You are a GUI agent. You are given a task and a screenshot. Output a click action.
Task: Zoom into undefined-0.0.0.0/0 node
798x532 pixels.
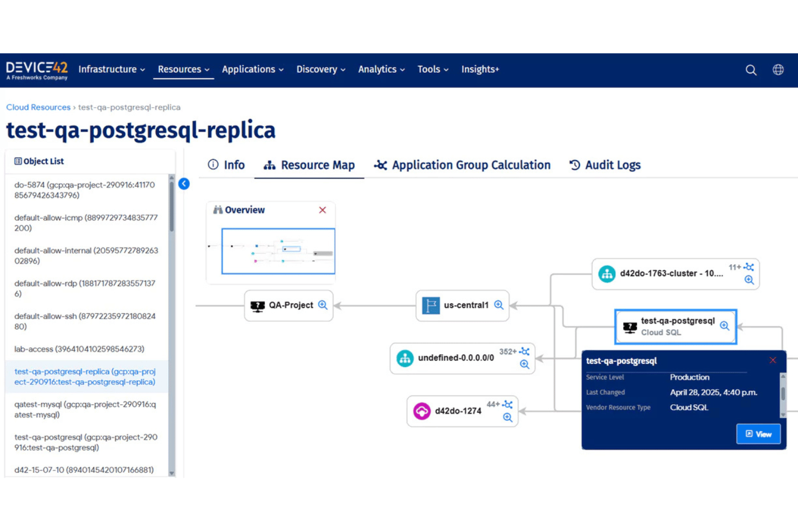524,364
